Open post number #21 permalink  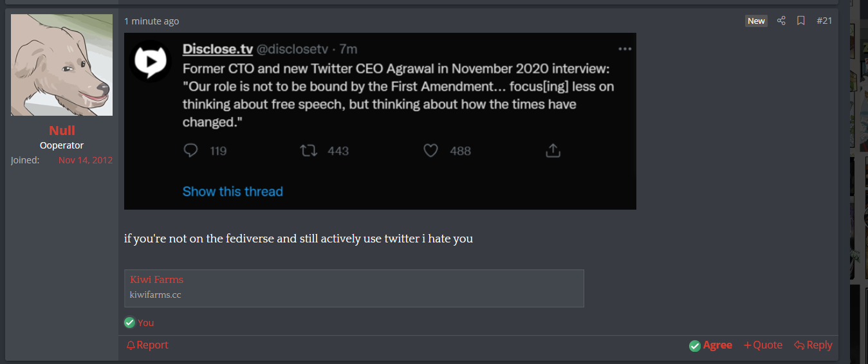[x=824, y=21]
